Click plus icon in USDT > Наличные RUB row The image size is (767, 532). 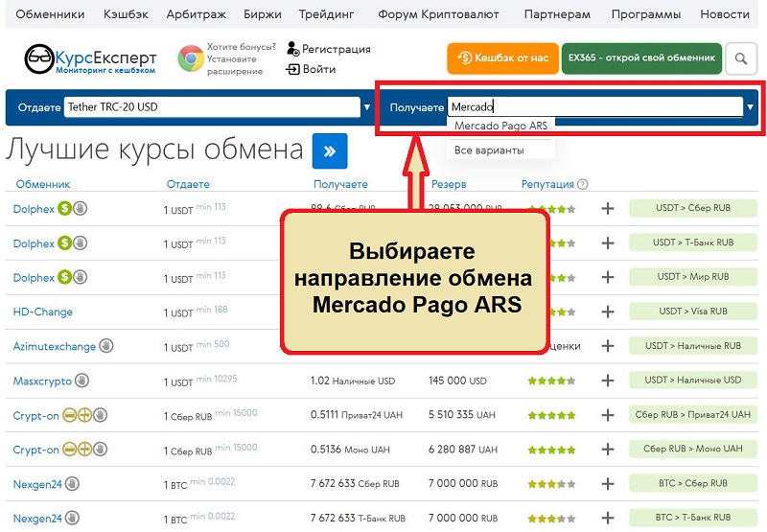pyautogui.click(x=608, y=346)
